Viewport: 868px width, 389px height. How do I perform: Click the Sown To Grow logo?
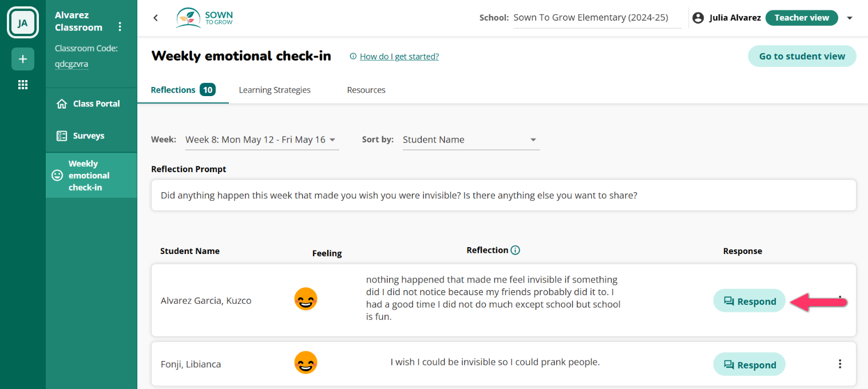coord(205,18)
